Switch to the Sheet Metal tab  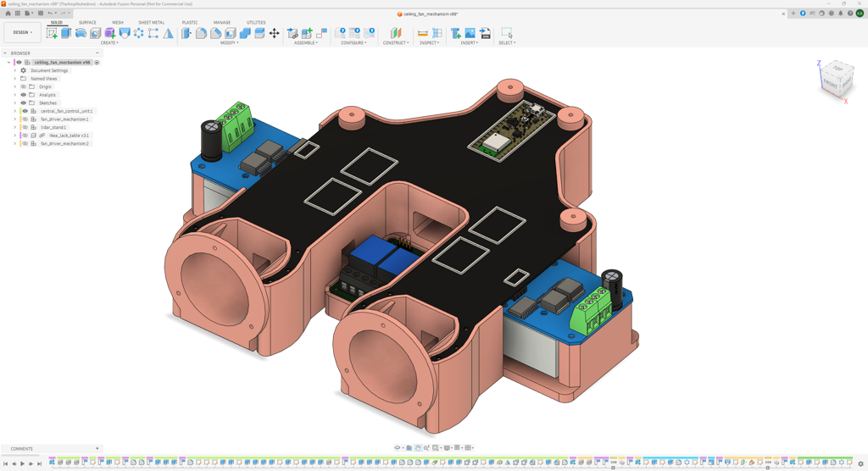[x=152, y=23]
